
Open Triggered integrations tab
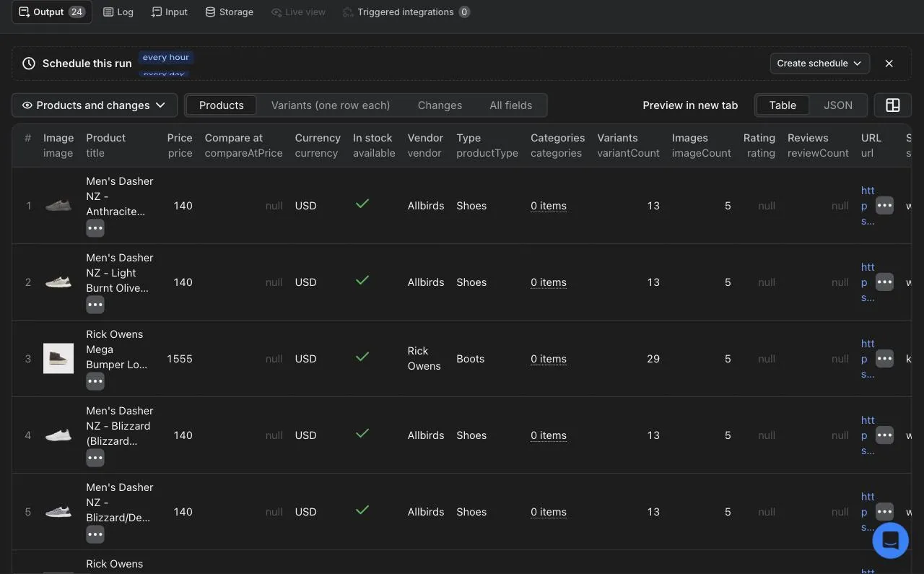tap(406, 12)
